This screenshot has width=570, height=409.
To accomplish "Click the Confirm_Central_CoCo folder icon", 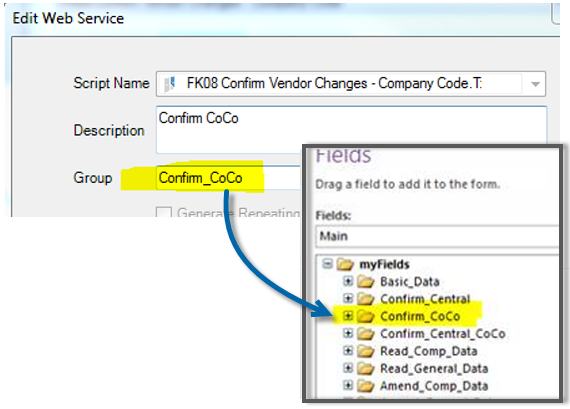I will 365,333.
